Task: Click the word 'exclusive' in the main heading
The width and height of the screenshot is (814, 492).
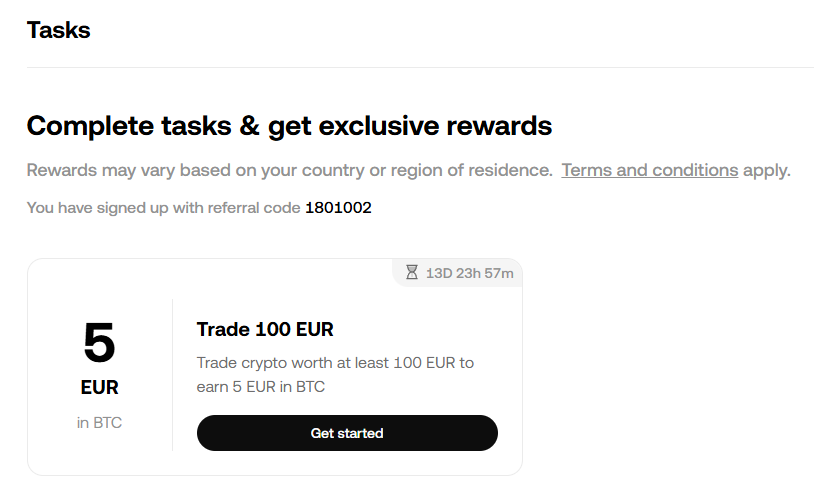Action: tap(378, 126)
